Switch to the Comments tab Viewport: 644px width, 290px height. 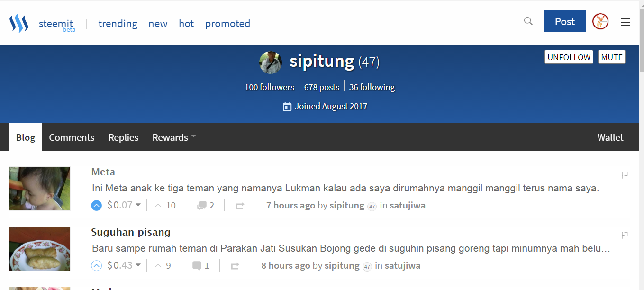(x=72, y=137)
